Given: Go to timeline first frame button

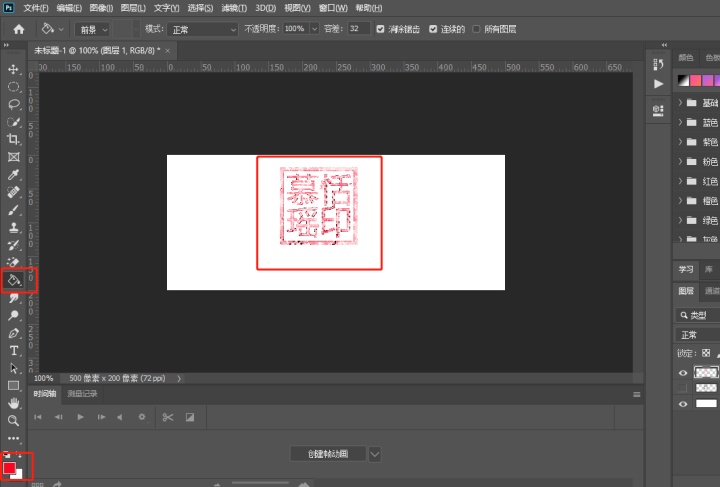Looking at the screenshot, I should pos(38,417).
